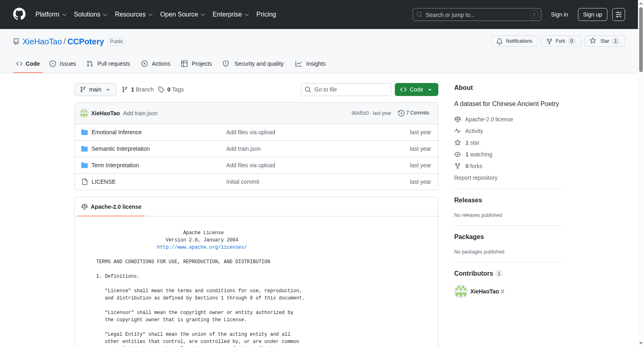This screenshot has height=347, width=644.
Task: Open the global navigation menu icon
Action: [x=619, y=15]
